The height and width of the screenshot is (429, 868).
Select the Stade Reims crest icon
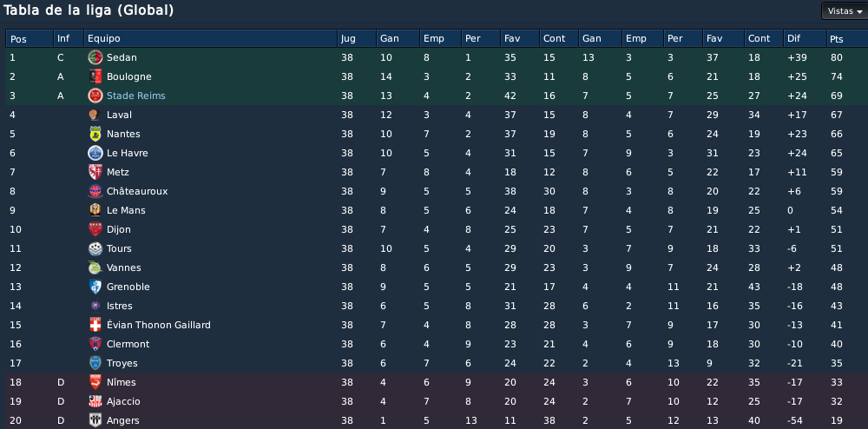95,96
